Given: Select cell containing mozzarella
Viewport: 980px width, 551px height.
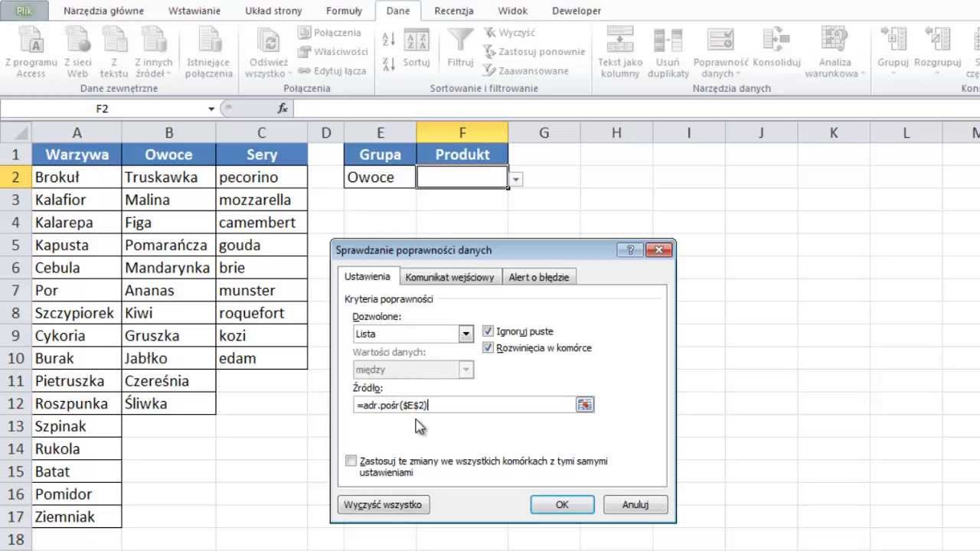Looking at the screenshot, I should pos(262,200).
